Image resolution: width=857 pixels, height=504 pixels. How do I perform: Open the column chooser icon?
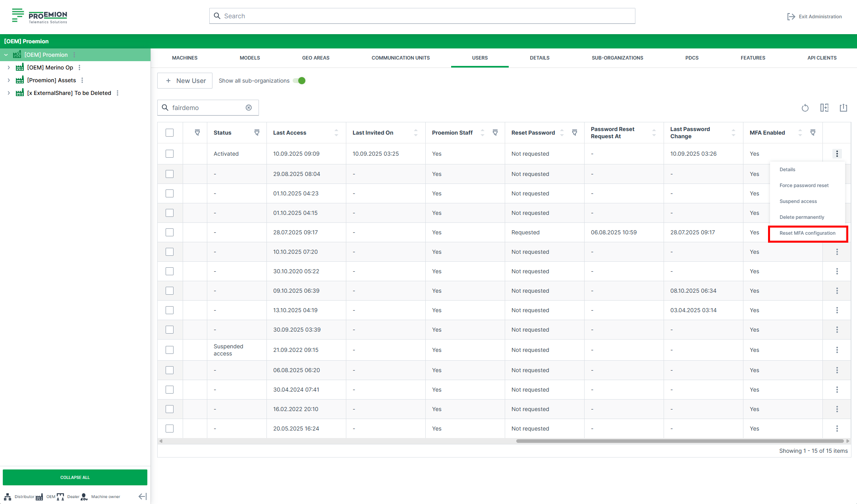pyautogui.click(x=824, y=108)
